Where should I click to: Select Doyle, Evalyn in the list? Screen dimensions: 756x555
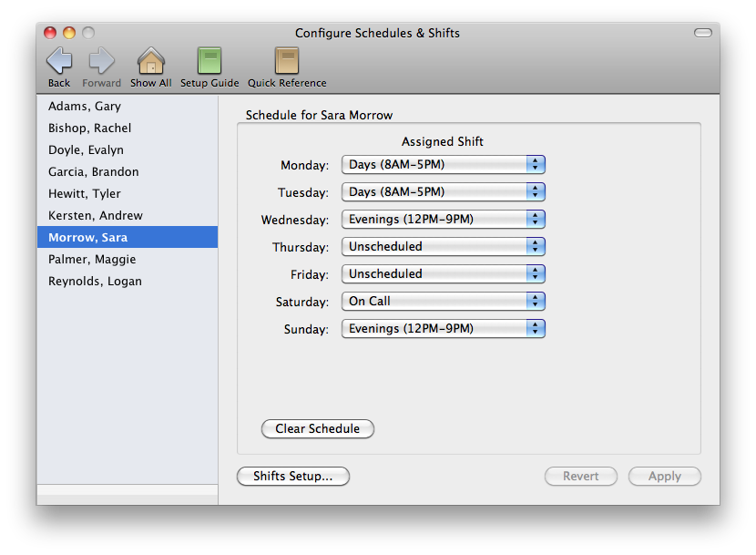[x=128, y=150]
